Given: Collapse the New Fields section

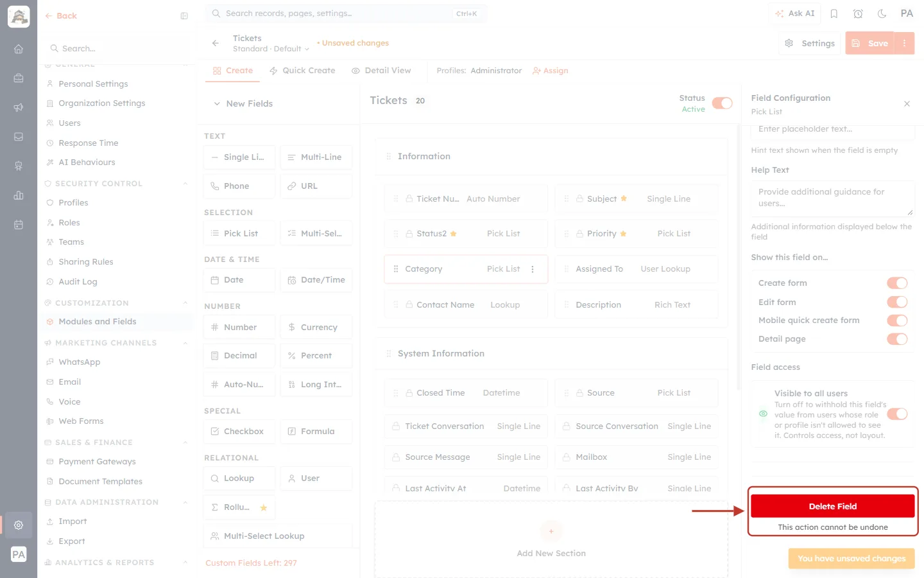Looking at the screenshot, I should pyautogui.click(x=217, y=103).
